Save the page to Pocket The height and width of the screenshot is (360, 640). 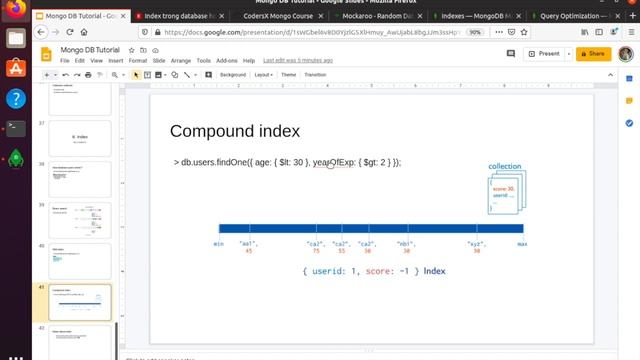pos(511,32)
